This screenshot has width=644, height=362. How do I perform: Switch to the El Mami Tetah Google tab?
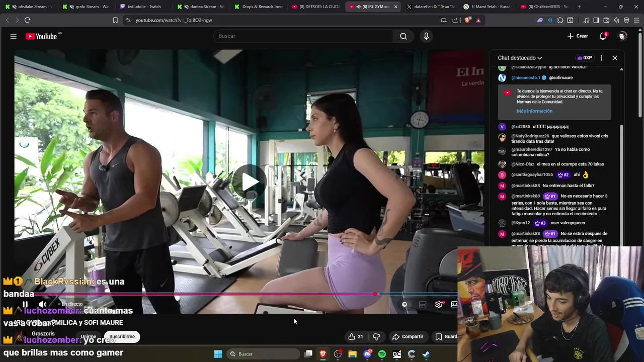tap(487, 7)
